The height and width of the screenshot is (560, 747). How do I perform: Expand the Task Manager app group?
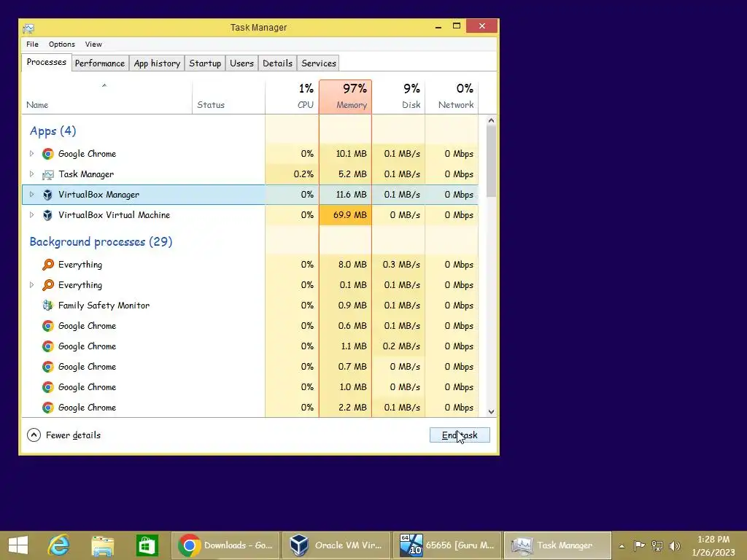click(x=31, y=174)
